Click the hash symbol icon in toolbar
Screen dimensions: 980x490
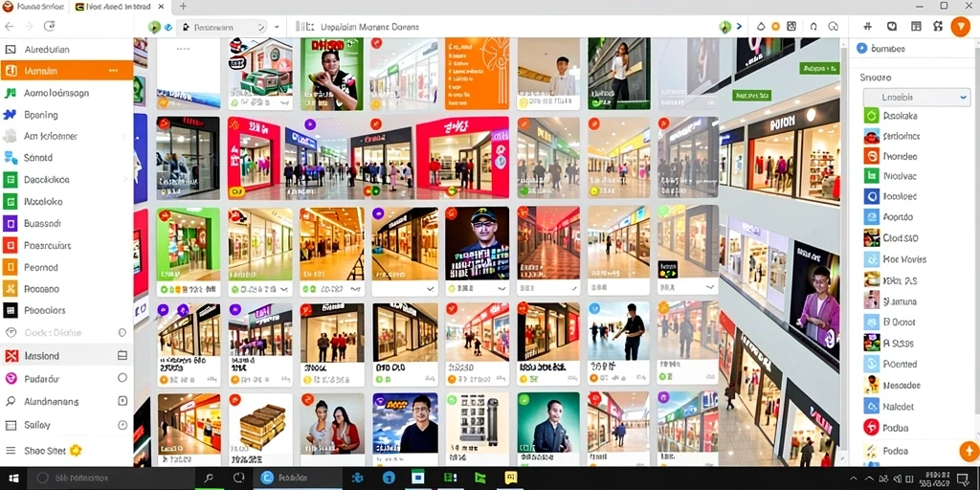pos(867,26)
